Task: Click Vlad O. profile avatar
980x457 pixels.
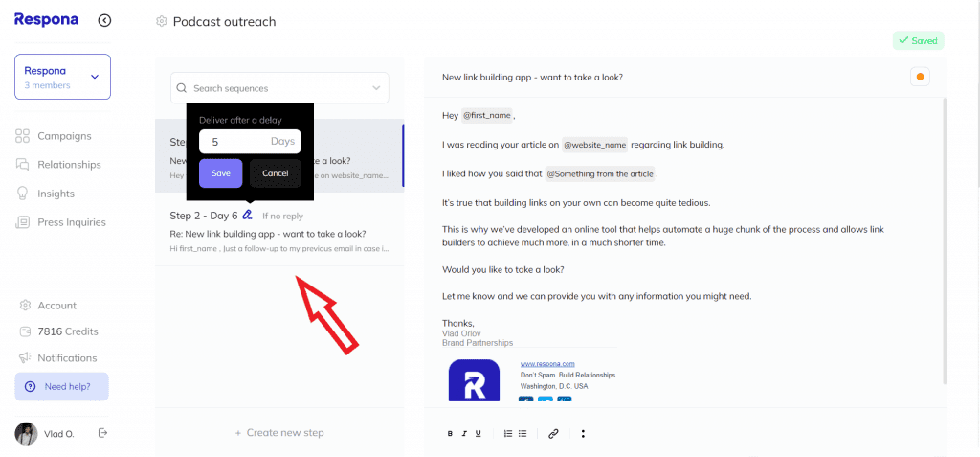Action: 26,433
